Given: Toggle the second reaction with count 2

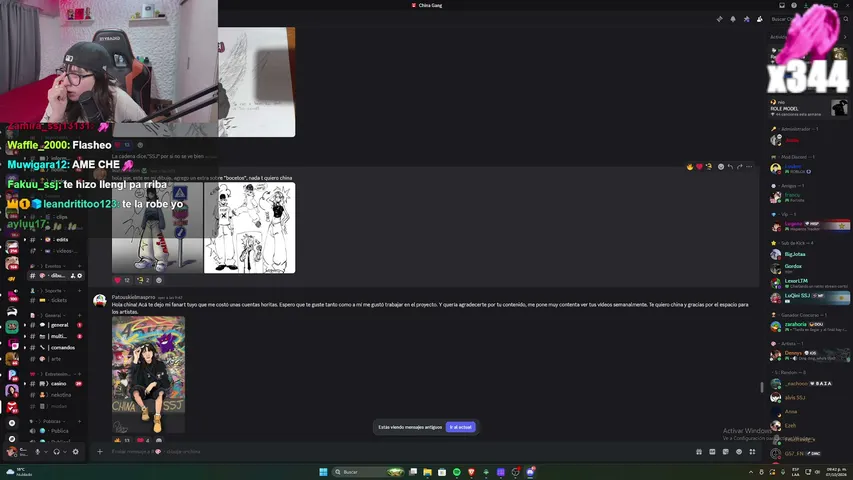Looking at the screenshot, I should [x=143, y=280].
